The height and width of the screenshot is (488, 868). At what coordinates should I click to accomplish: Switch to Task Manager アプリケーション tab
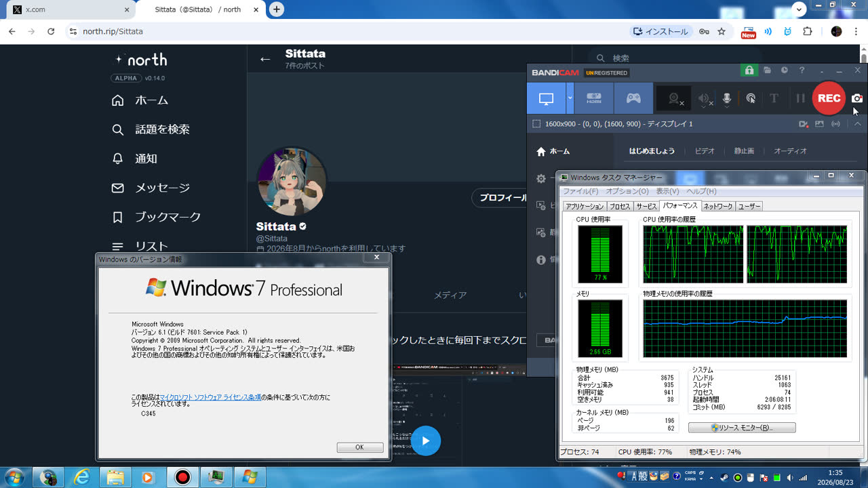[585, 206]
